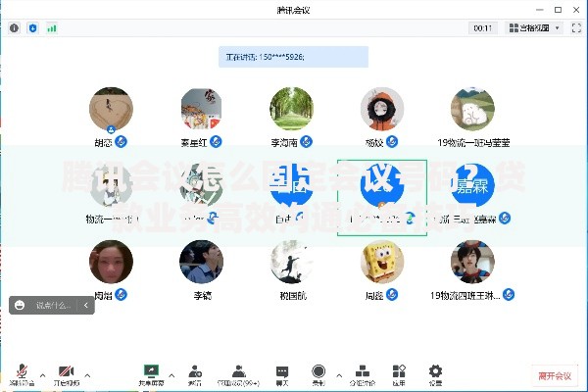Image resolution: width=588 pixels, height=392 pixels.
Task: Select the curly-haired boy avatar
Action: point(472,262)
